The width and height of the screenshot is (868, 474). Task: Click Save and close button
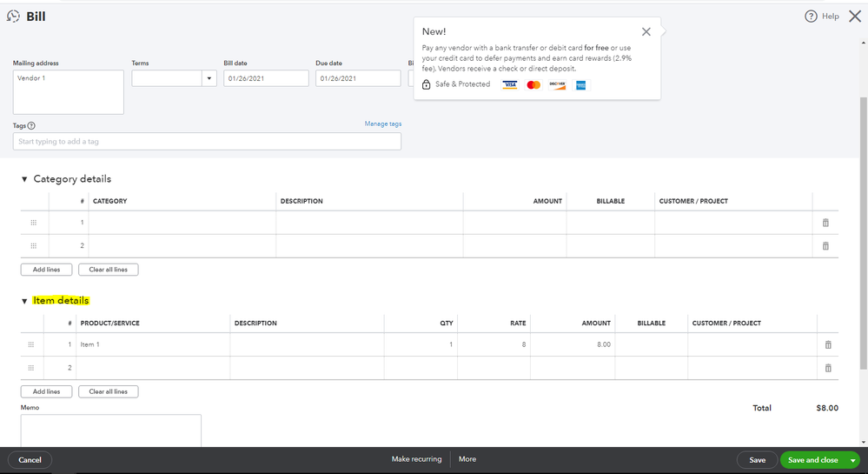pyautogui.click(x=812, y=460)
